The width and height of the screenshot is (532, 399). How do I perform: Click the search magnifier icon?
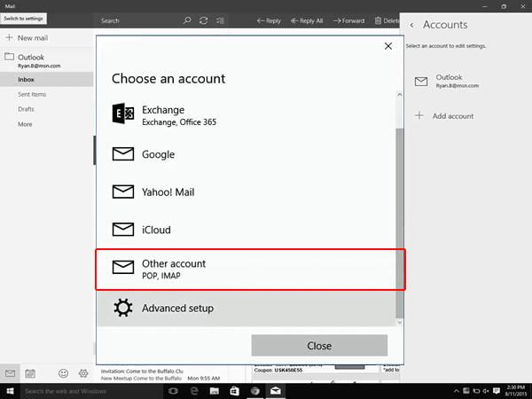(x=186, y=20)
